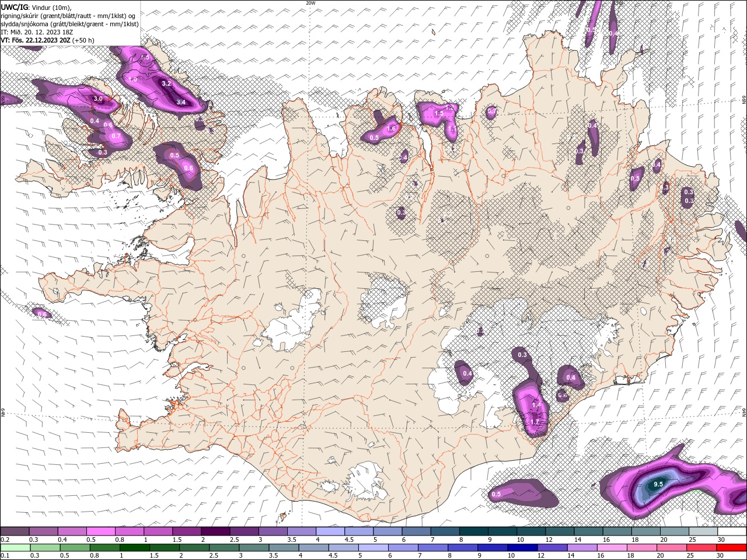Screen dimensions: 747x560
Task: Pick lower legend bright red swatch above 30
Action: pos(731,547)
